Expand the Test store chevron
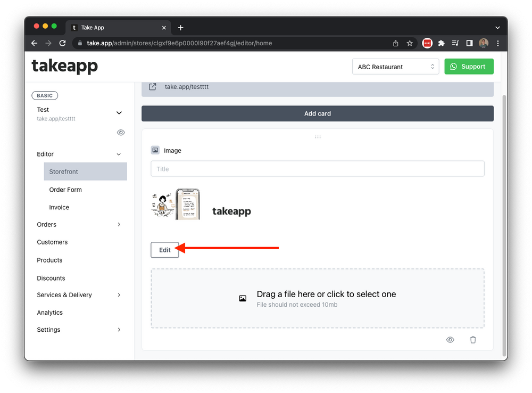This screenshot has width=532, height=393. 119,113
